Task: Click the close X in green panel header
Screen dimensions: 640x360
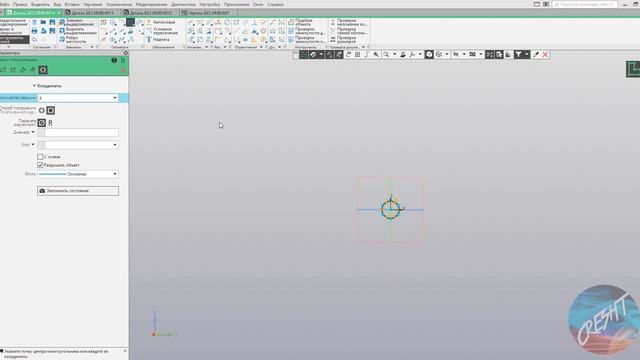Action: tap(123, 70)
